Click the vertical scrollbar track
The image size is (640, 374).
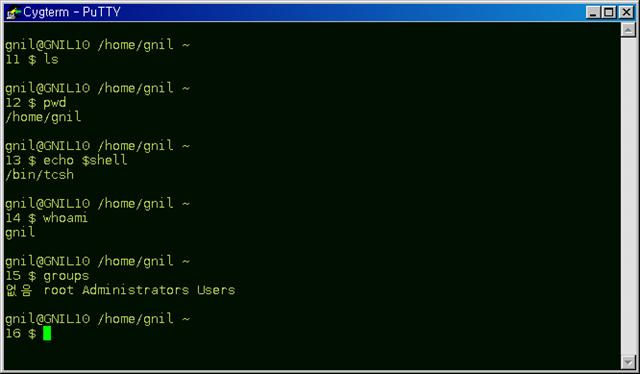pos(628,196)
